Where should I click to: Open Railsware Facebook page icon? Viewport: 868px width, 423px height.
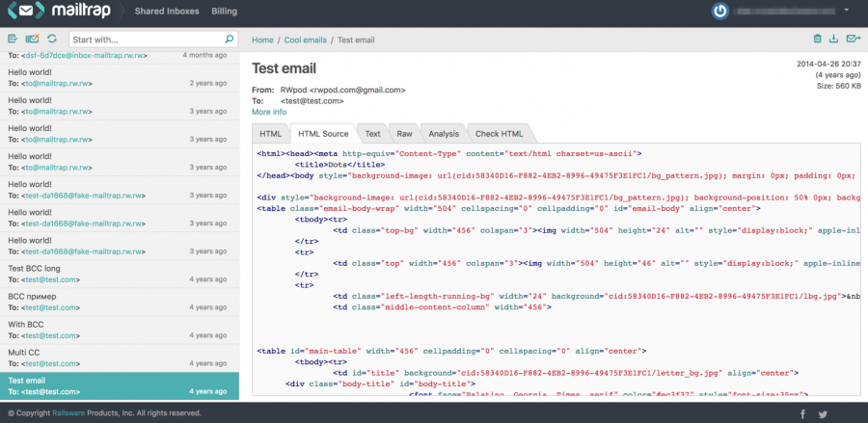[802, 414]
